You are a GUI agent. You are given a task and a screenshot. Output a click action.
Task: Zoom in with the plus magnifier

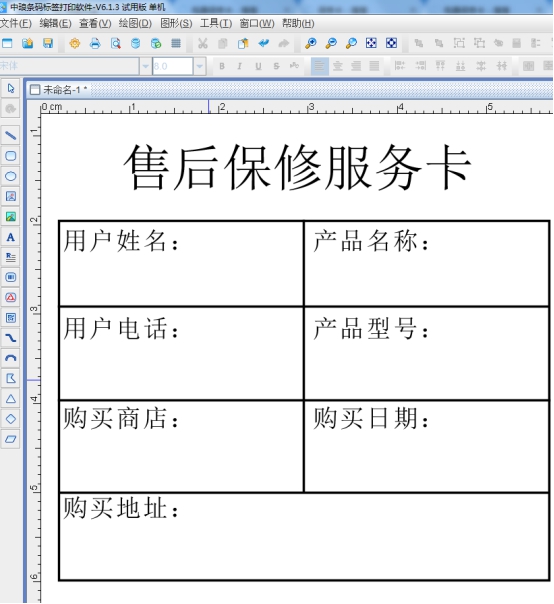click(x=311, y=43)
